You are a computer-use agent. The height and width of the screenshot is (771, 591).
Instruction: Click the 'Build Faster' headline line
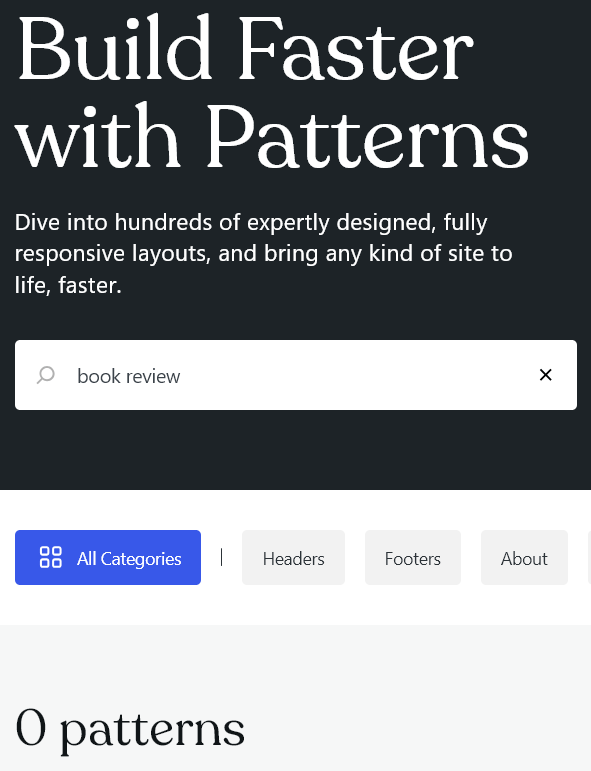(245, 48)
